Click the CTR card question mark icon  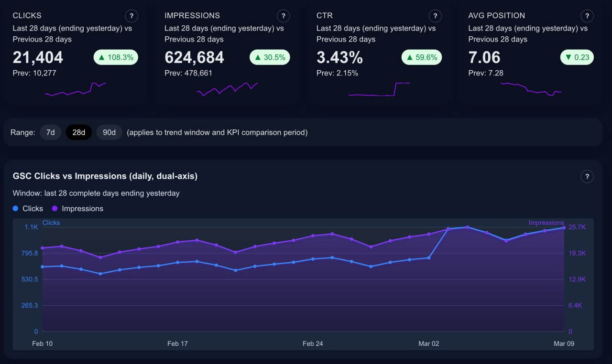435,16
